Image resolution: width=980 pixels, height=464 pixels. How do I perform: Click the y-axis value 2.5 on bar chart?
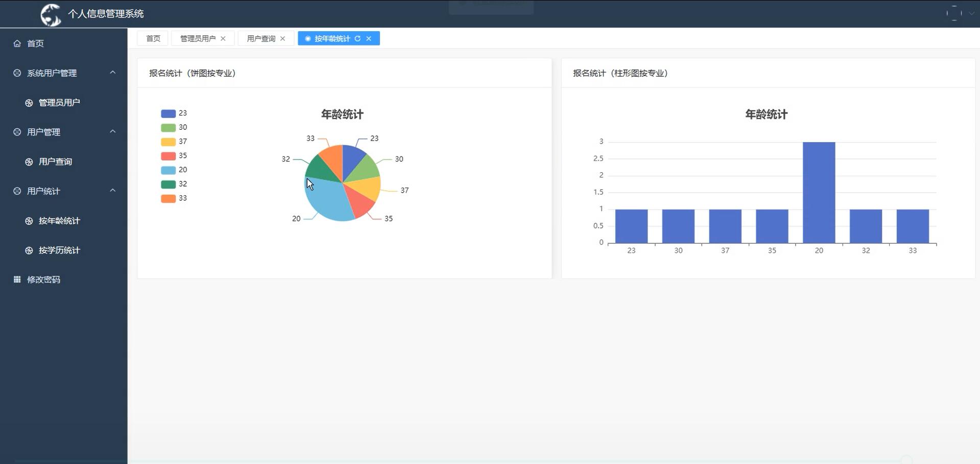click(x=598, y=158)
